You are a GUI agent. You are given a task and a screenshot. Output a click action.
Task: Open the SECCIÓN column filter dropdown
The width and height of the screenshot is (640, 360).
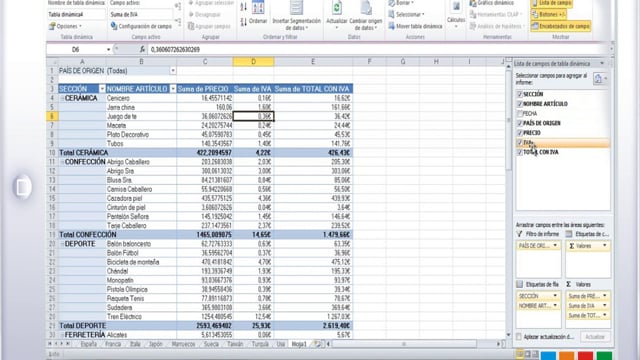click(x=102, y=89)
